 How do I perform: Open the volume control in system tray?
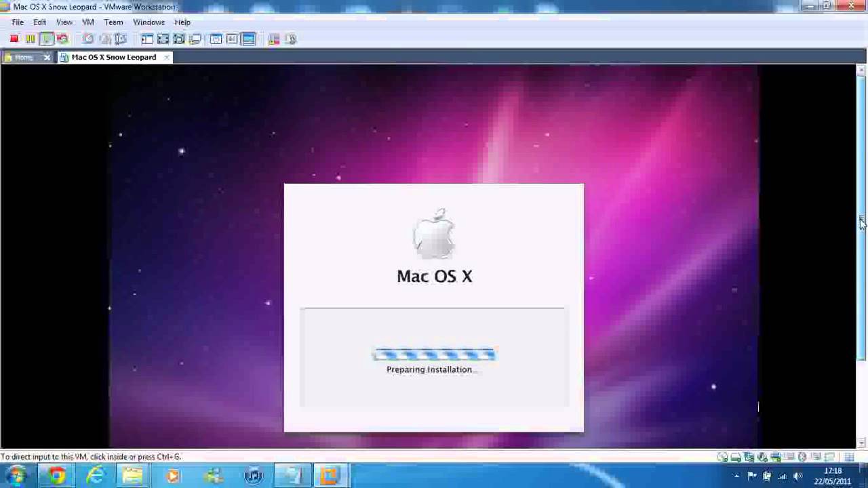point(797,476)
